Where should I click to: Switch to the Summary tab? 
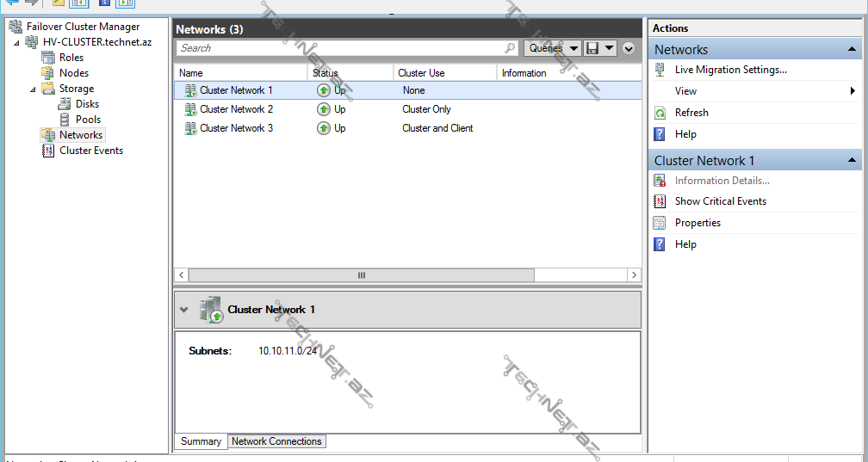[201, 441]
